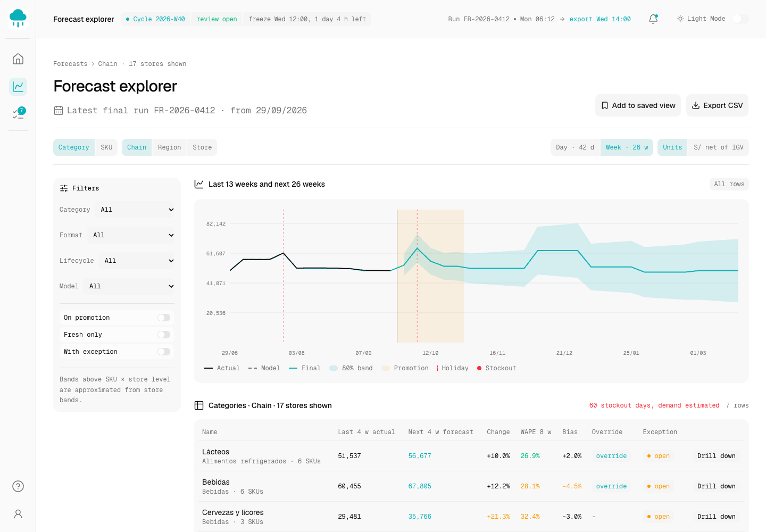Open the Home sidebar icon
This screenshot has height=532, width=766.
click(x=18, y=59)
